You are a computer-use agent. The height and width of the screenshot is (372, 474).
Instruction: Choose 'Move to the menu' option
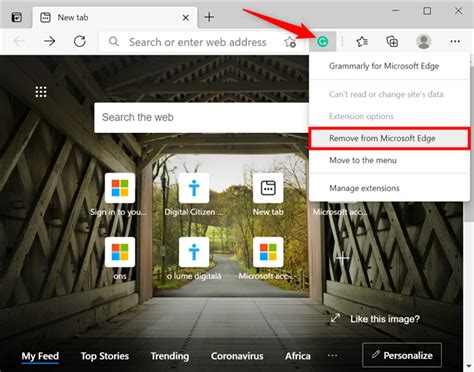389,160
